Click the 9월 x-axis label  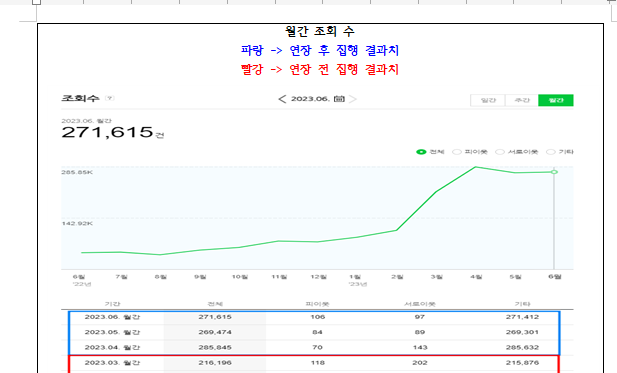200,277
